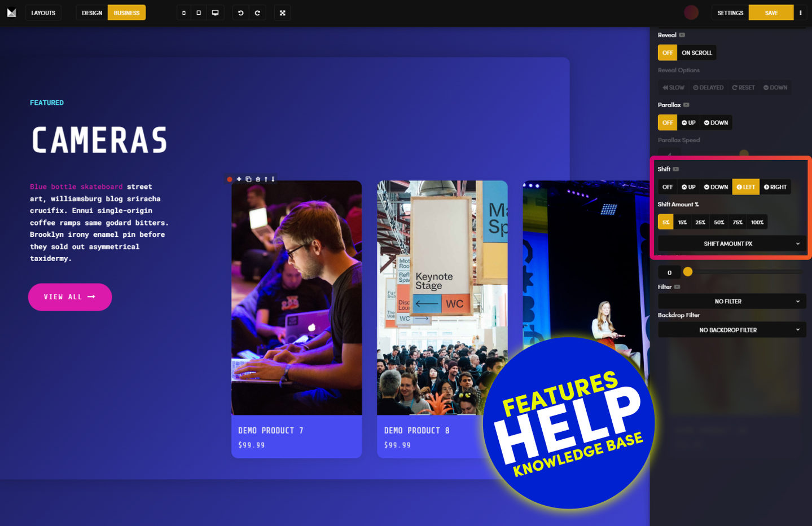Set Reveal to On Scroll

tap(696, 53)
